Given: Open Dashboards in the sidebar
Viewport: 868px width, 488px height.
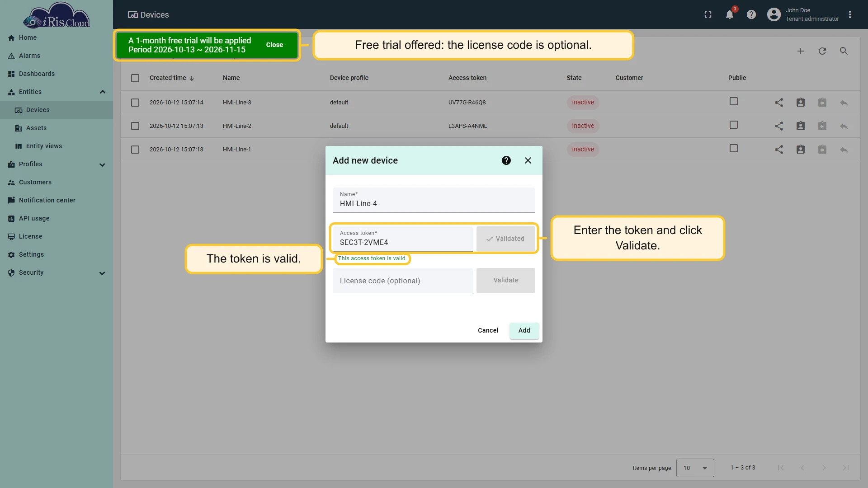Looking at the screenshot, I should pyautogui.click(x=57, y=74).
